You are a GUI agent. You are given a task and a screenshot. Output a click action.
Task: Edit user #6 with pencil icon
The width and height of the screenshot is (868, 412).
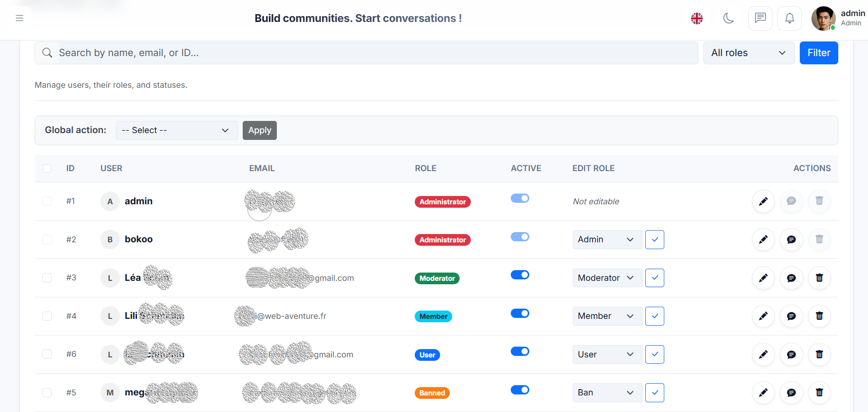tap(763, 354)
